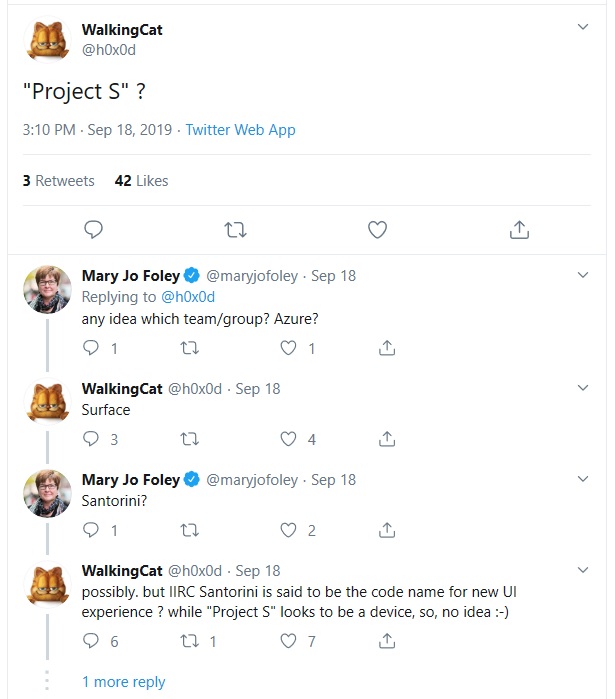Expand options menu on the "Santorini?" reply
This screenshot has height=699, width=615.
click(584, 479)
